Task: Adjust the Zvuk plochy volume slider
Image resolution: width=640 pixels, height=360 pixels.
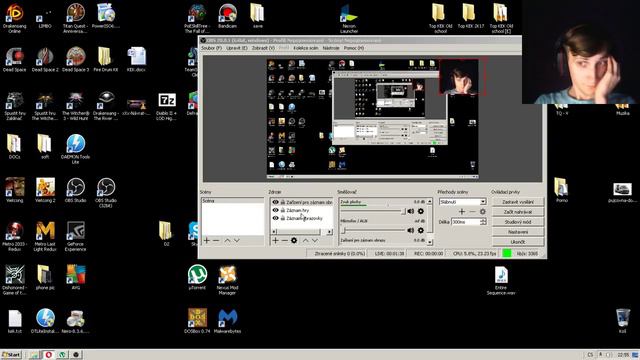Action: [373, 211]
